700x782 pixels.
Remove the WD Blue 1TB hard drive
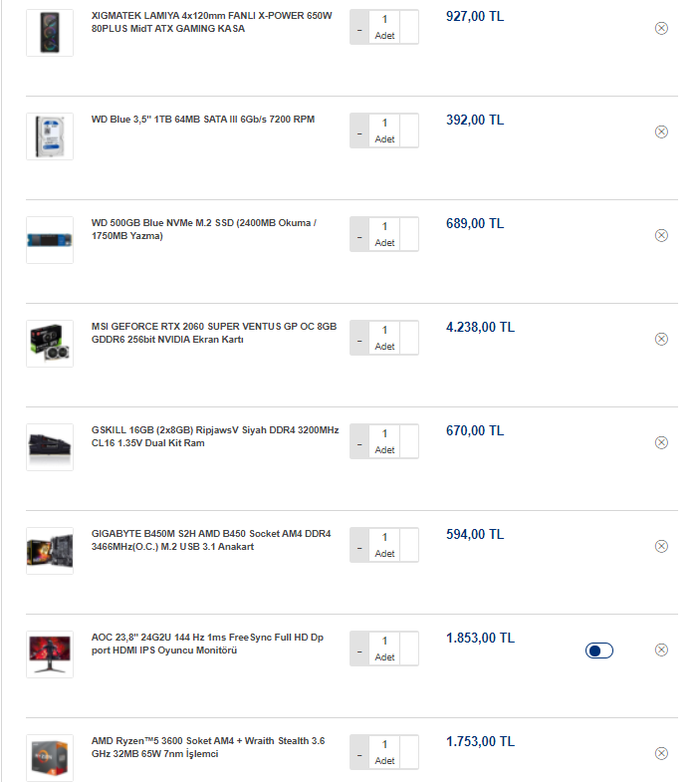point(661,131)
